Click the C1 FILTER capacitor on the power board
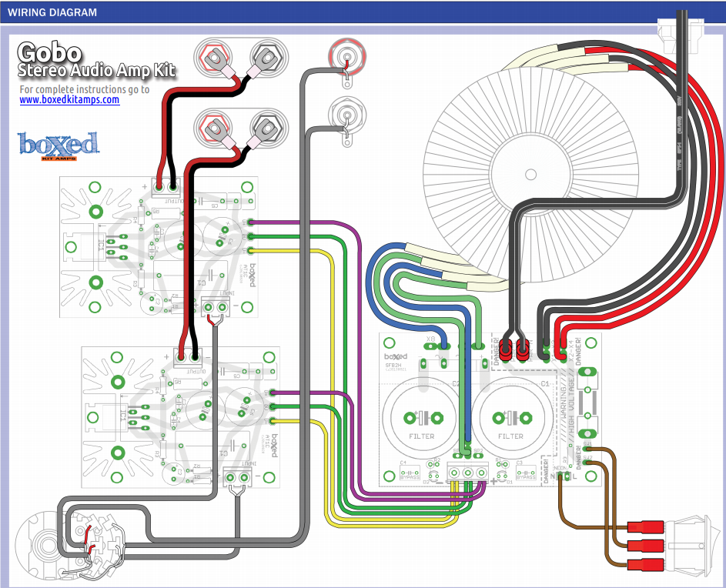This screenshot has width=726, height=588. tap(511, 419)
